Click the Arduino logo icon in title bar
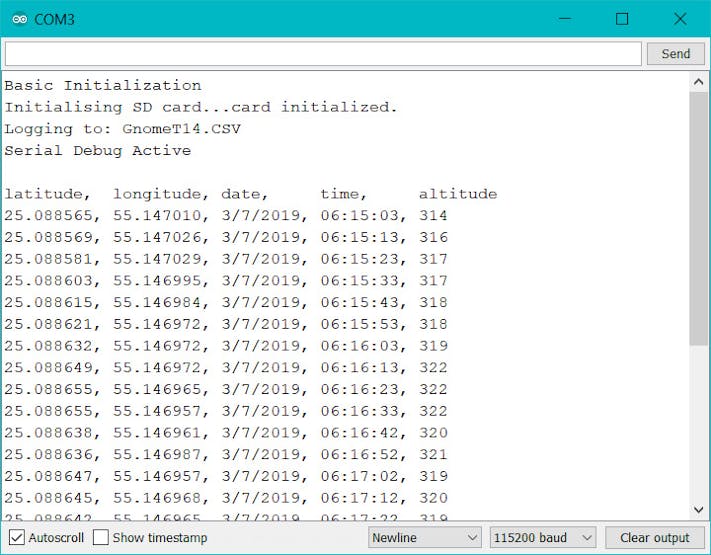This screenshot has width=711, height=555. pos(19,19)
